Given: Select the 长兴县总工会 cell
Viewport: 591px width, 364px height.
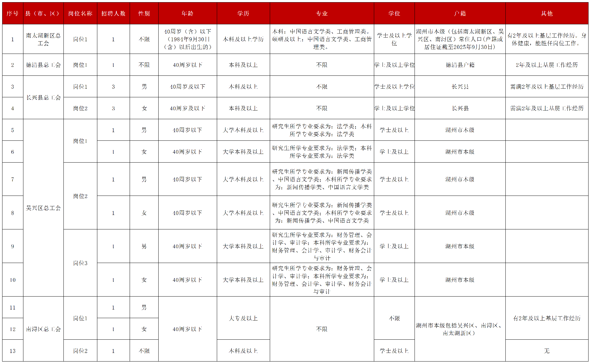Looking at the screenshot, I should point(43,97).
